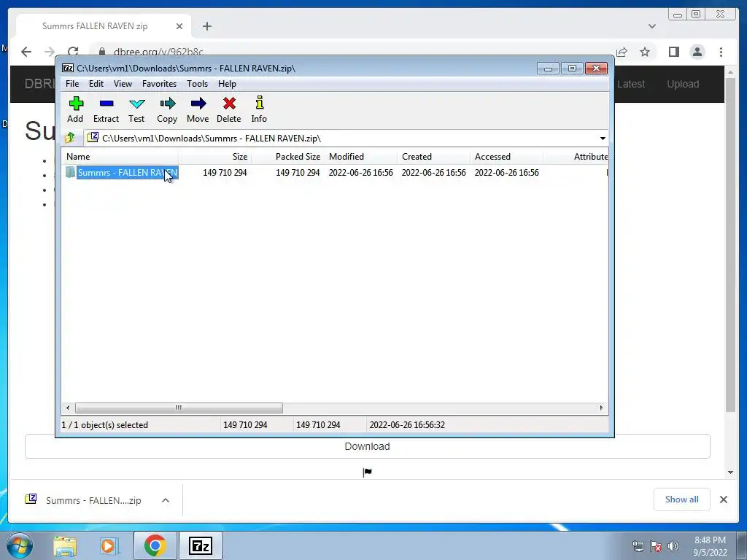Open the Favorites menu
747x560 pixels.
coord(160,84)
